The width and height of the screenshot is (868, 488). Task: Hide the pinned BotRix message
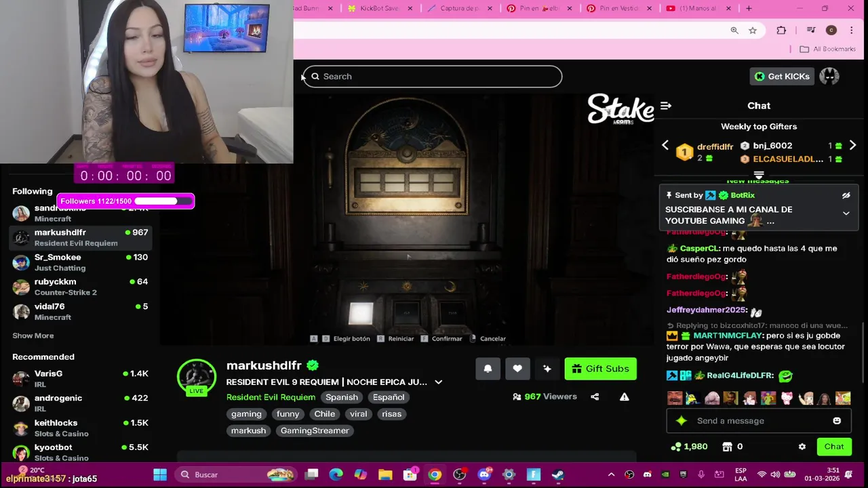click(x=846, y=195)
